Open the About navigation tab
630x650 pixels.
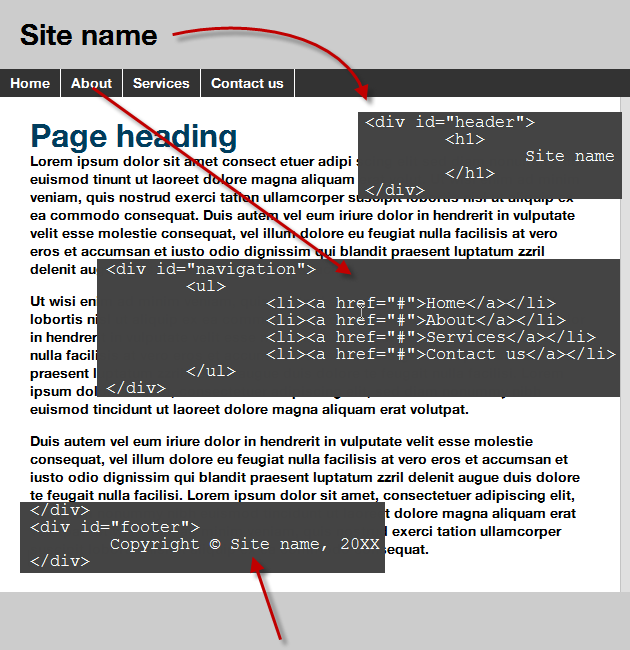pos(91,84)
